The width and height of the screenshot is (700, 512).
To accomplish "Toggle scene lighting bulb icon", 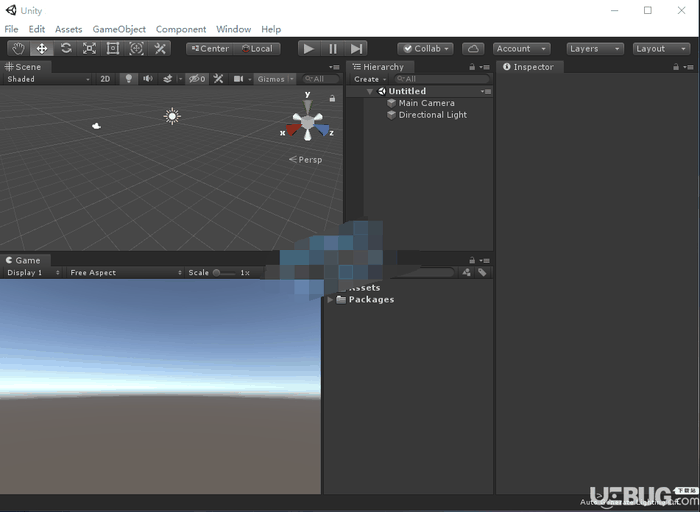I will [129, 79].
